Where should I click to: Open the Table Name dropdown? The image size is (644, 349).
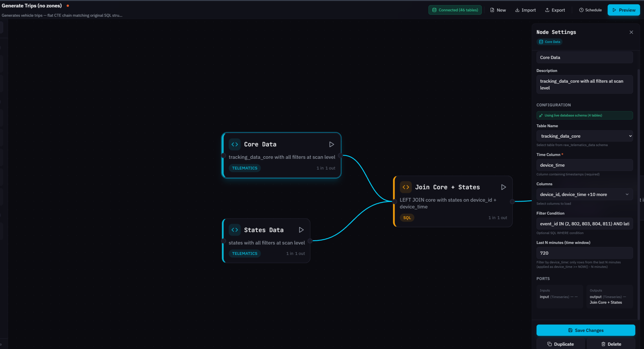(584, 136)
